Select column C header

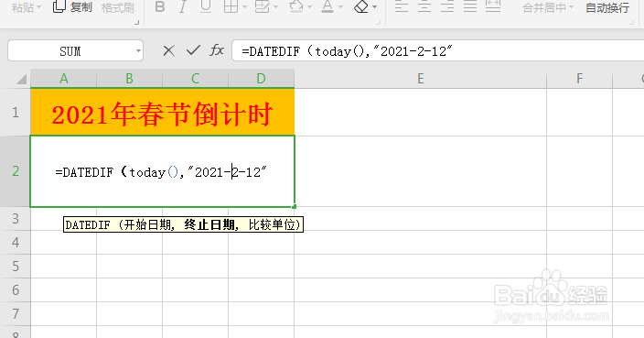tap(195, 79)
